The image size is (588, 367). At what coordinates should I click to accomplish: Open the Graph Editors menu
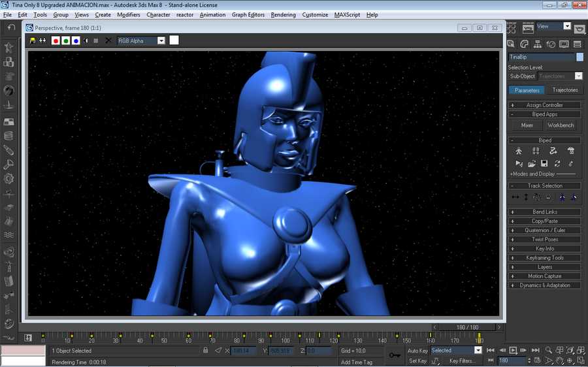(x=248, y=14)
